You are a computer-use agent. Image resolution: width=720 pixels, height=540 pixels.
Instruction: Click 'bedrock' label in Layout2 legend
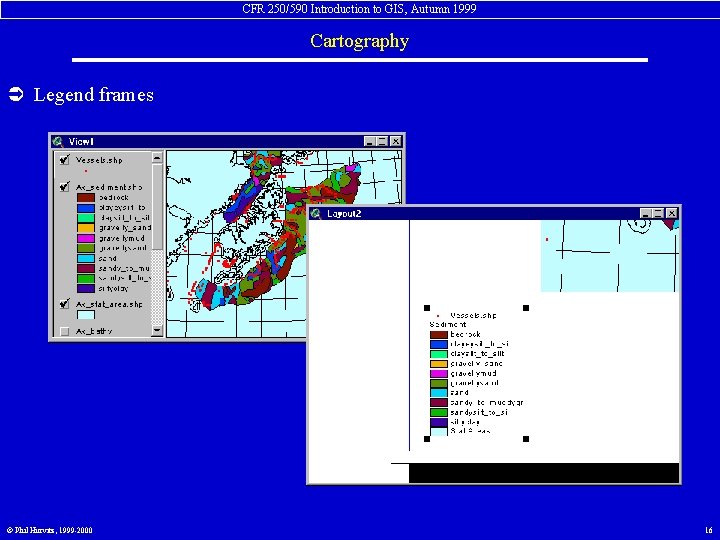pyautogui.click(x=465, y=334)
